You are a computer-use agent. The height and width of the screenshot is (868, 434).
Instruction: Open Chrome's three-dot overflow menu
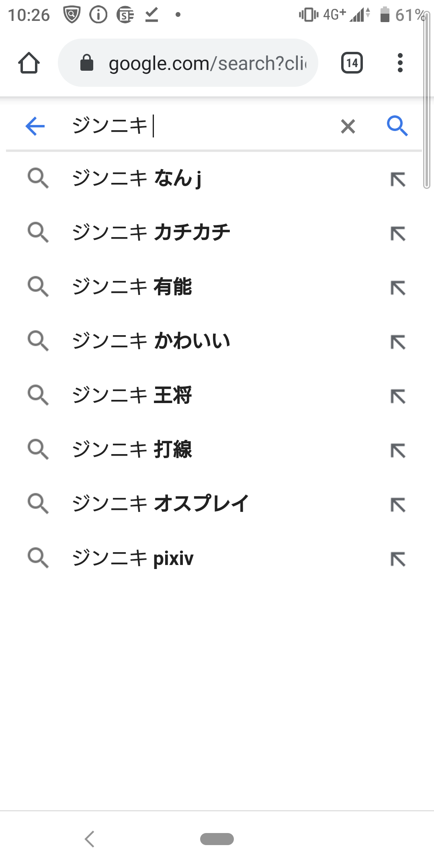400,63
